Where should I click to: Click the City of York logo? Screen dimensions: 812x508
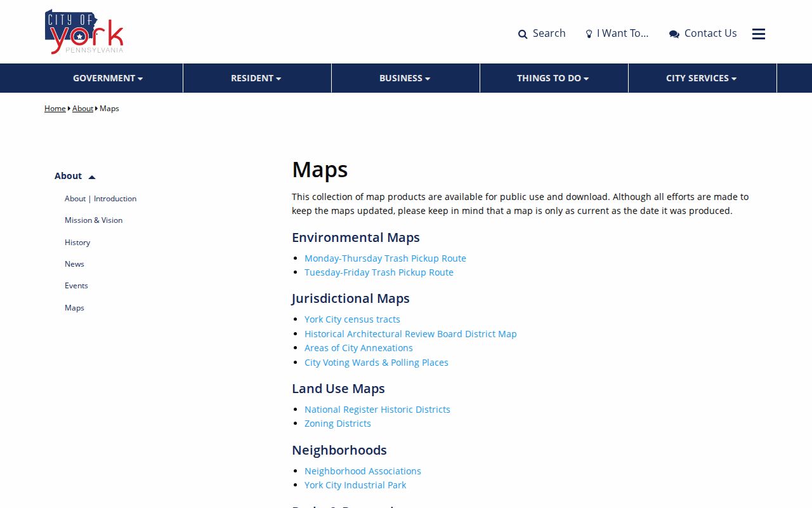(84, 32)
